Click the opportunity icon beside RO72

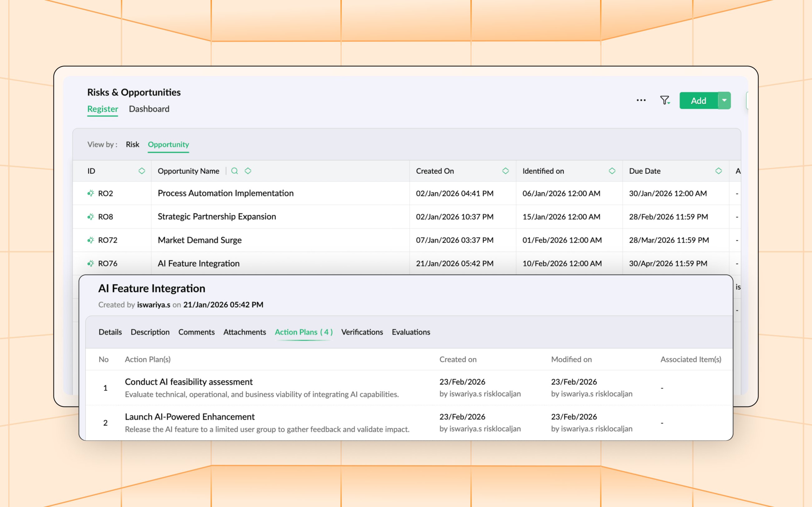coord(91,240)
